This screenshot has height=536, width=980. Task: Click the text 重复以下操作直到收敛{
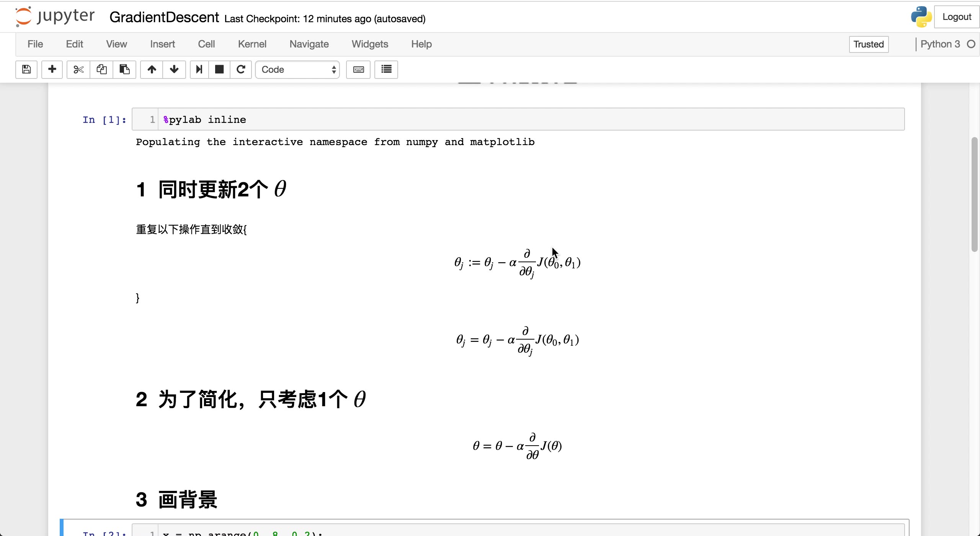191,229
